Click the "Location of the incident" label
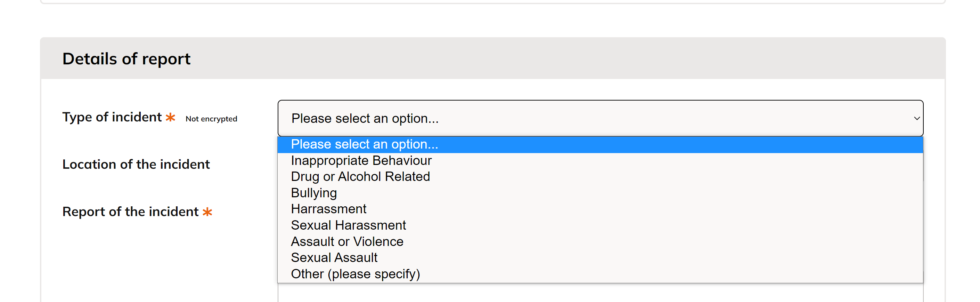The width and height of the screenshot is (980, 302). tap(136, 164)
